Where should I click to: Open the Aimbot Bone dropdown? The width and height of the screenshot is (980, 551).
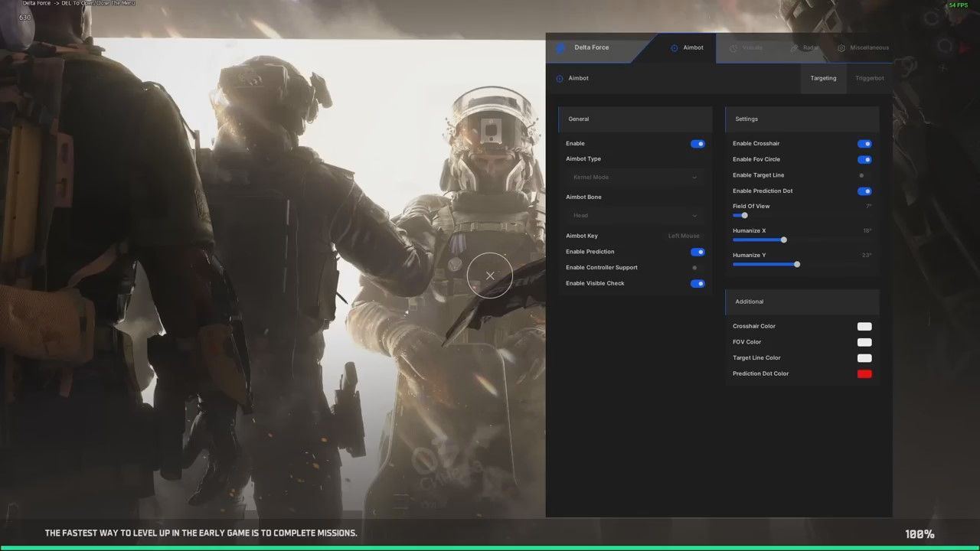(x=635, y=216)
